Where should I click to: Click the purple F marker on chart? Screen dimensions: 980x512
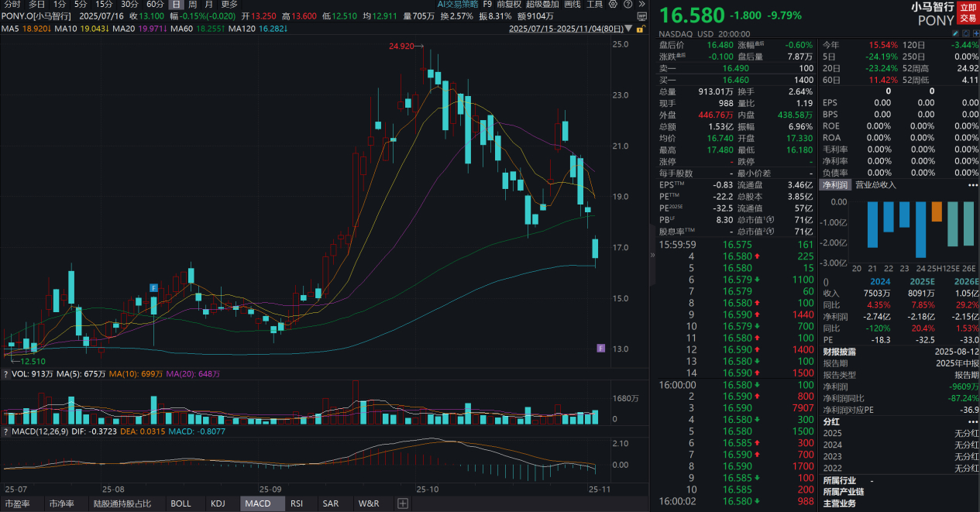600,349
